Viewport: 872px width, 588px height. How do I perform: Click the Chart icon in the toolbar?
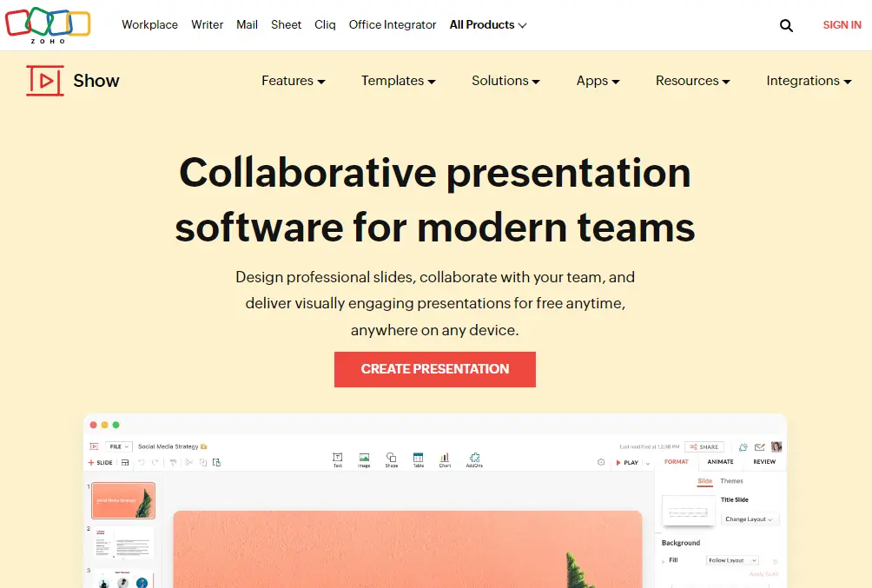(445, 459)
